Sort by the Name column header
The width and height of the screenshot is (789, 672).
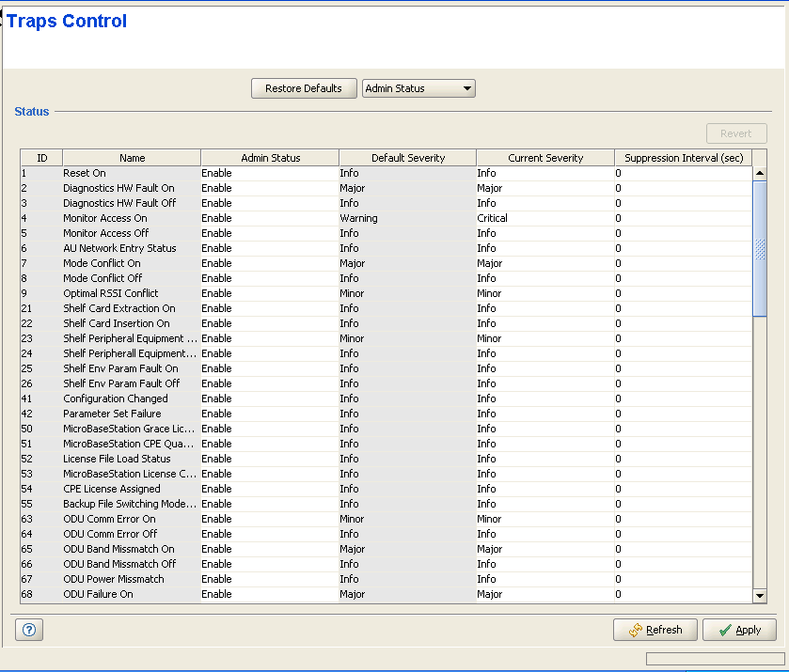132,158
